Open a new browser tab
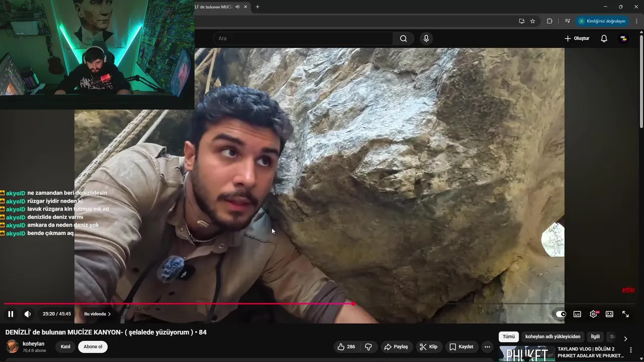The image size is (644, 362). tap(258, 7)
